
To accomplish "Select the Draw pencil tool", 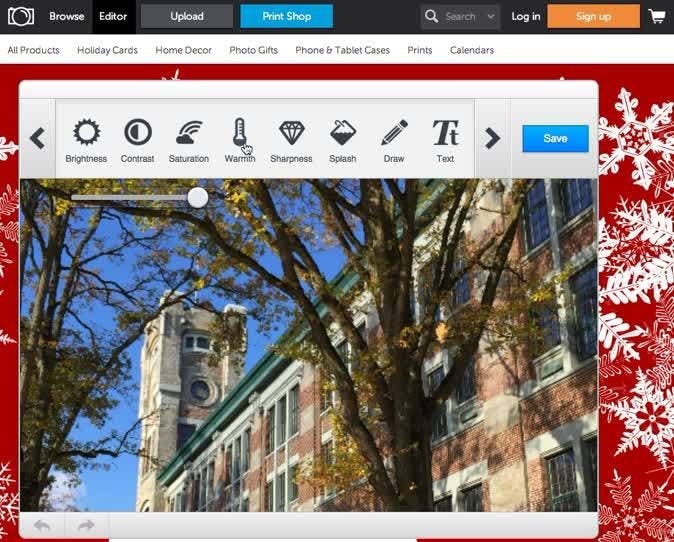I will [394, 141].
